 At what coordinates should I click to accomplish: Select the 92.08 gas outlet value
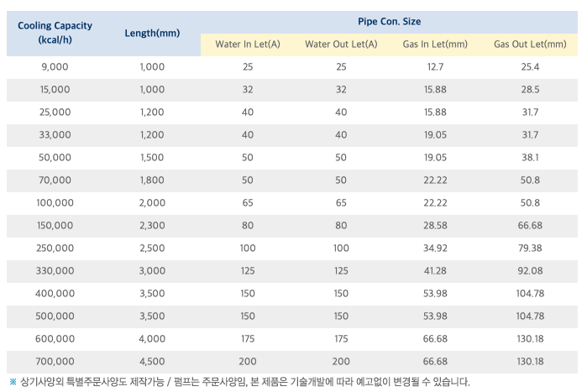[x=530, y=270]
